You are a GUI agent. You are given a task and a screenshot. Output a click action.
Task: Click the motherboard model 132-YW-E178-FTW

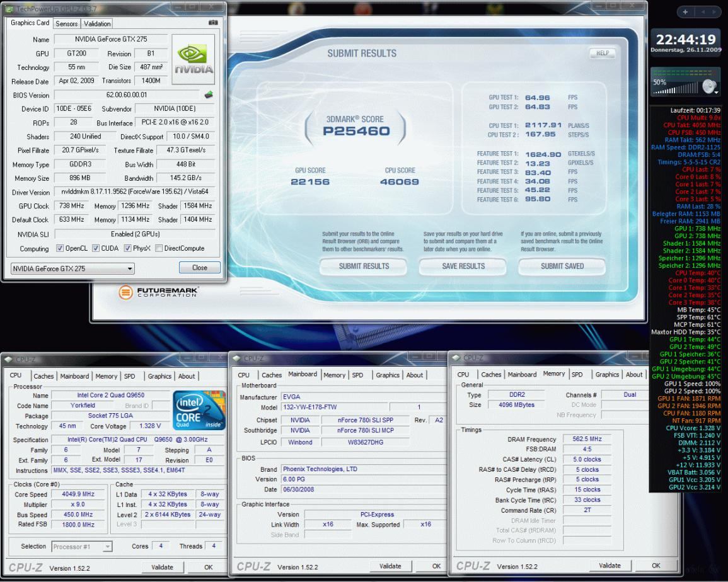(334, 407)
